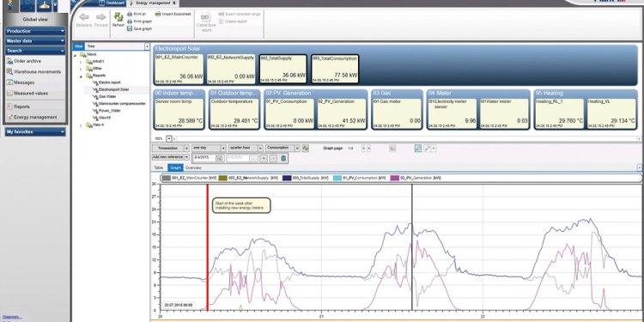Select the Energy management tab

click(153, 3)
